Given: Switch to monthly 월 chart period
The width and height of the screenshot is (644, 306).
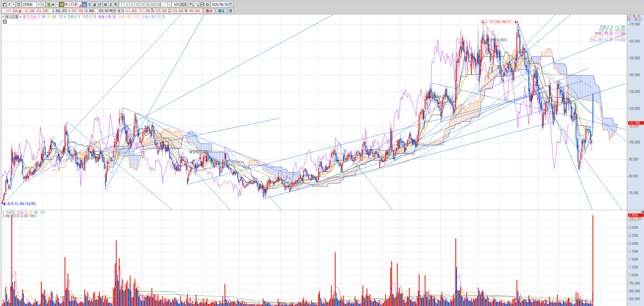Looking at the screenshot, I should pos(95,5).
